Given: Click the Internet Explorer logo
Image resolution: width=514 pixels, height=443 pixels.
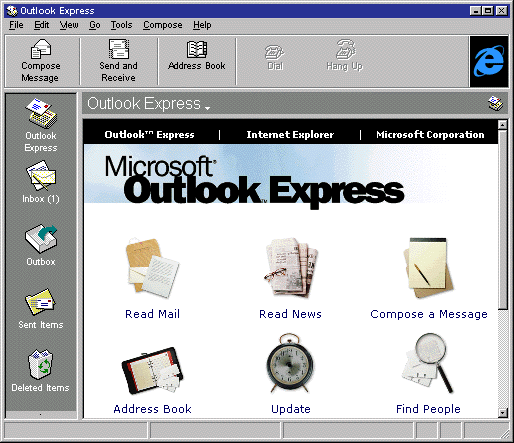Looking at the screenshot, I should [x=489, y=61].
